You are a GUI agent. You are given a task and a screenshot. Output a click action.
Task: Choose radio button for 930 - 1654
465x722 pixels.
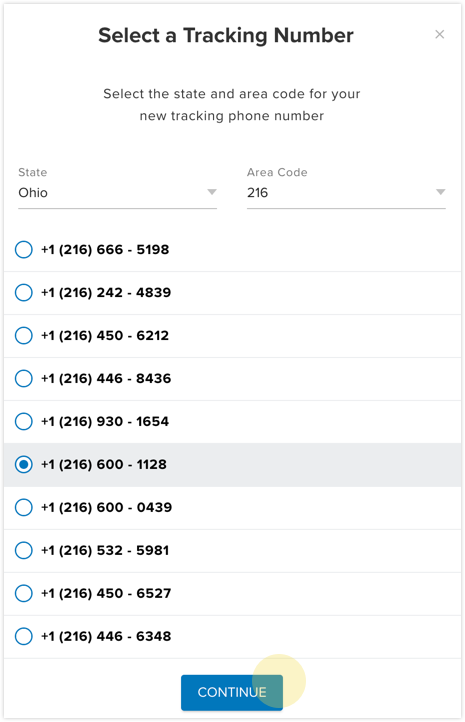point(23,421)
